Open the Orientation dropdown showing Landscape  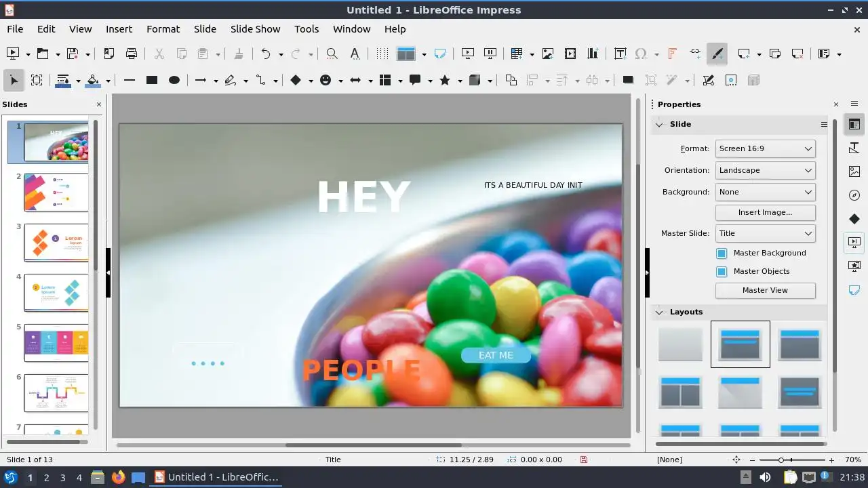tap(766, 170)
